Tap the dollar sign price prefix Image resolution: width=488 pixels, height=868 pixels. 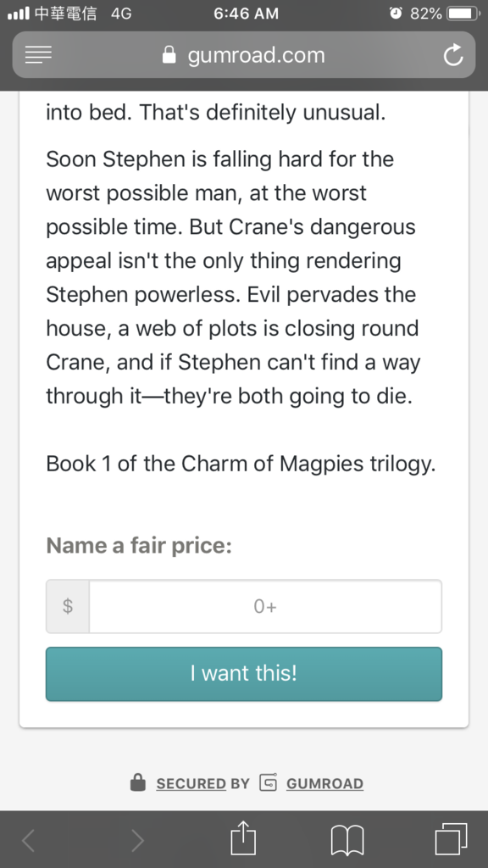click(68, 606)
